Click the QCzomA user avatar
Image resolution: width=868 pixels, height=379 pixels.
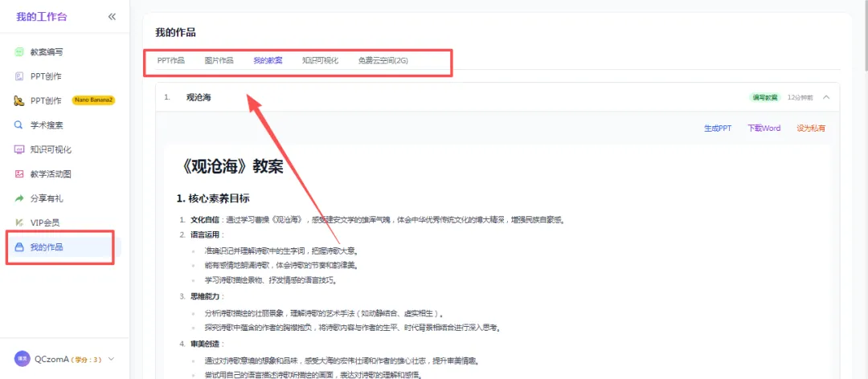(x=23, y=359)
